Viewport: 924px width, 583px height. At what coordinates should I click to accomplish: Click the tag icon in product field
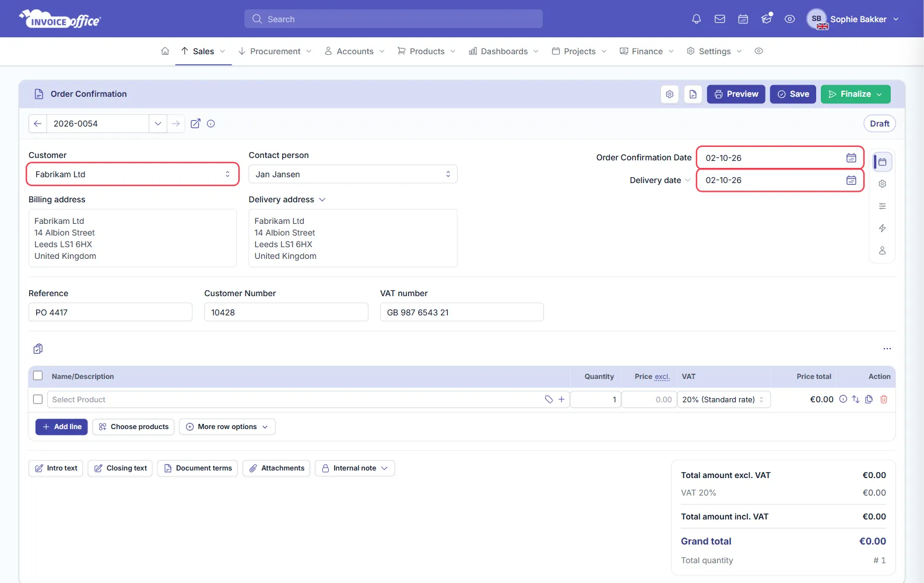(549, 399)
